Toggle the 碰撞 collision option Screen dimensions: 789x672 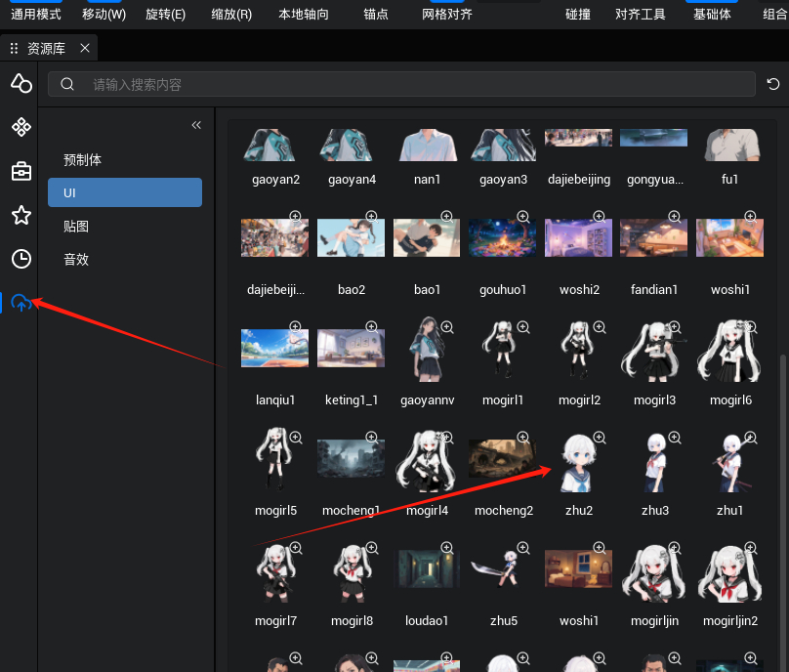pyautogui.click(x=578, y=14)
